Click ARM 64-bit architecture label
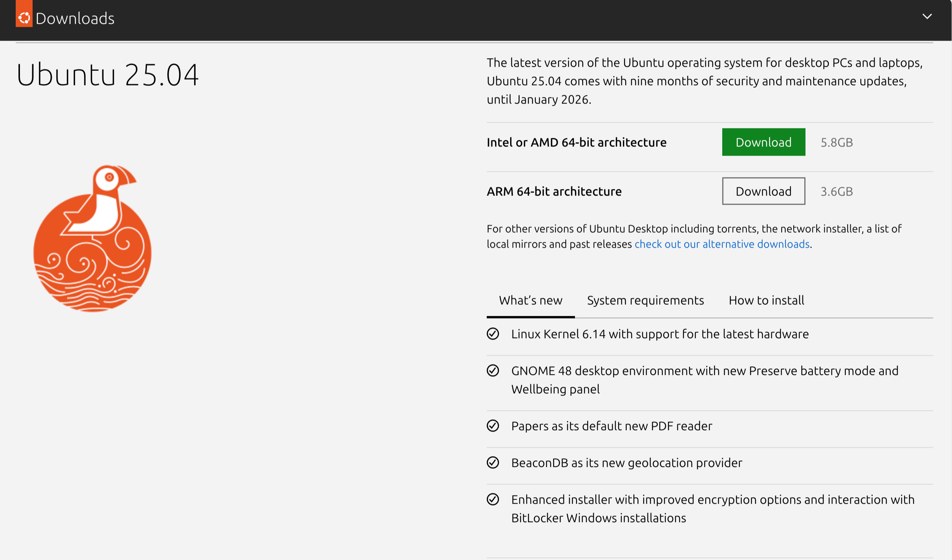Image resolution: width=952 pixels, height=560 pixels. (554, 192)
